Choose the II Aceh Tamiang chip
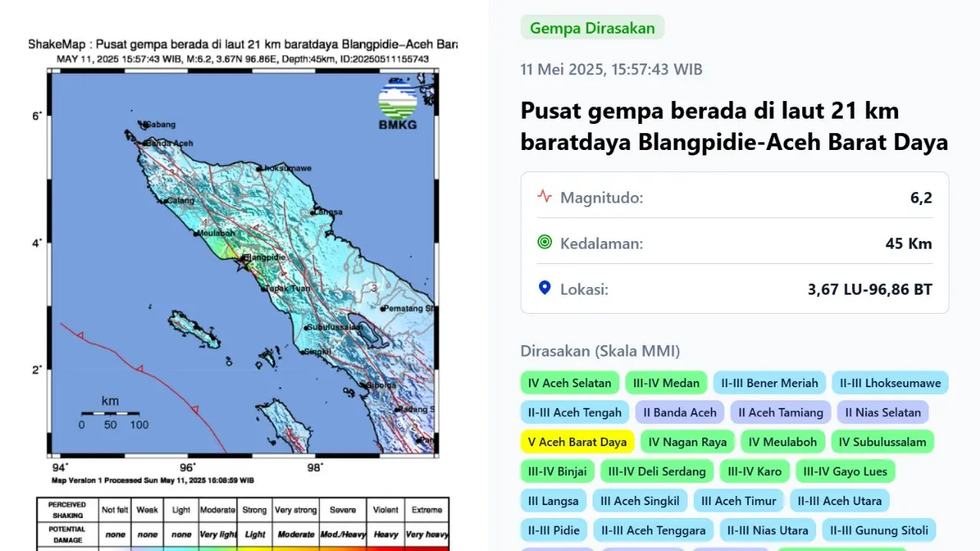 (x=781, y=412)
